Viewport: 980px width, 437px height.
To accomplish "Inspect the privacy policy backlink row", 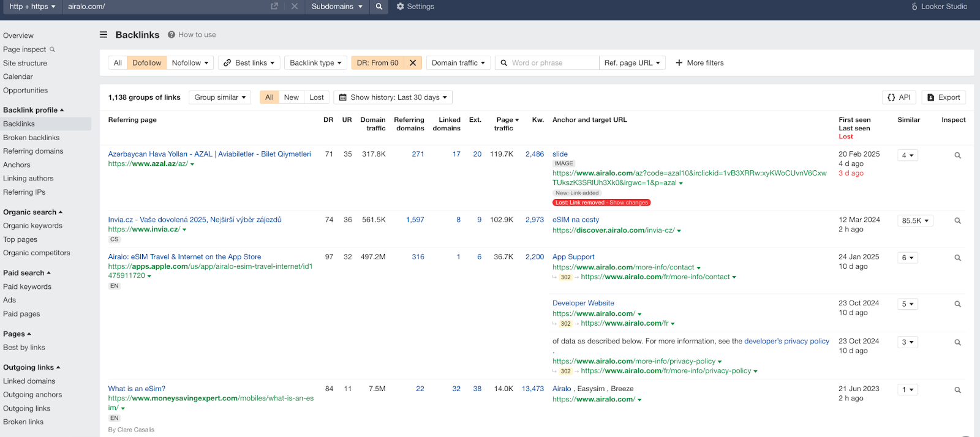I will pos(957,343).
